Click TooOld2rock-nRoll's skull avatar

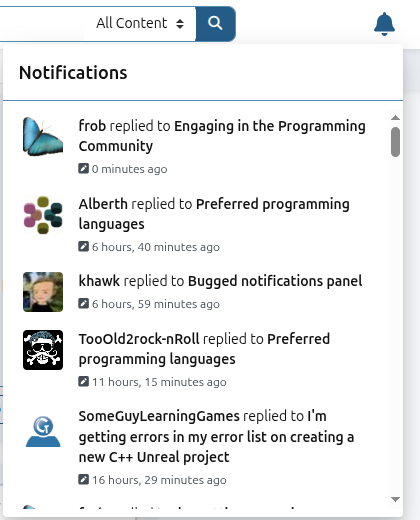(x=43, y=350)
